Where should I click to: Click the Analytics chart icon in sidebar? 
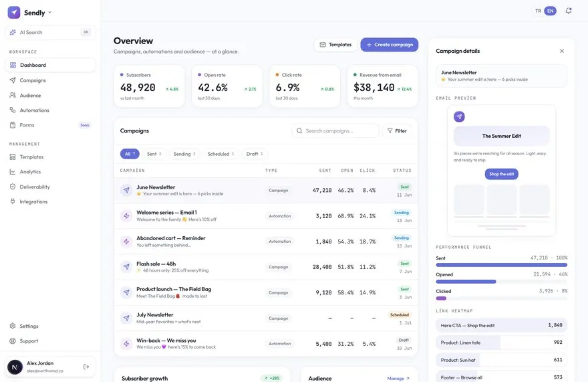(13, 172)
